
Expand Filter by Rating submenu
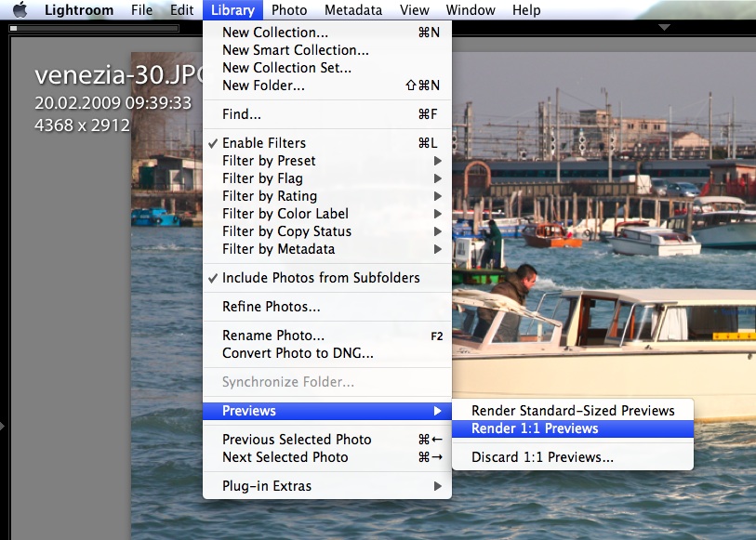(270, 196)
